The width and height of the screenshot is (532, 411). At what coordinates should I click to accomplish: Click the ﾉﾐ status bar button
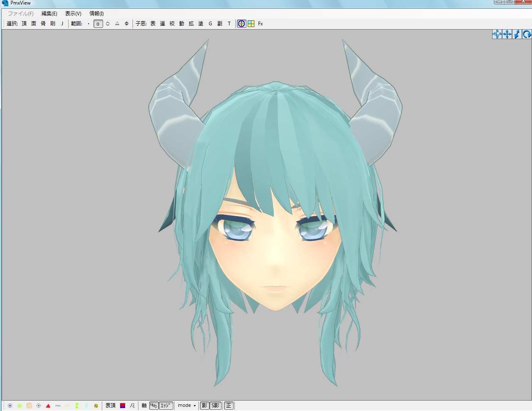(x=132, y=406)
